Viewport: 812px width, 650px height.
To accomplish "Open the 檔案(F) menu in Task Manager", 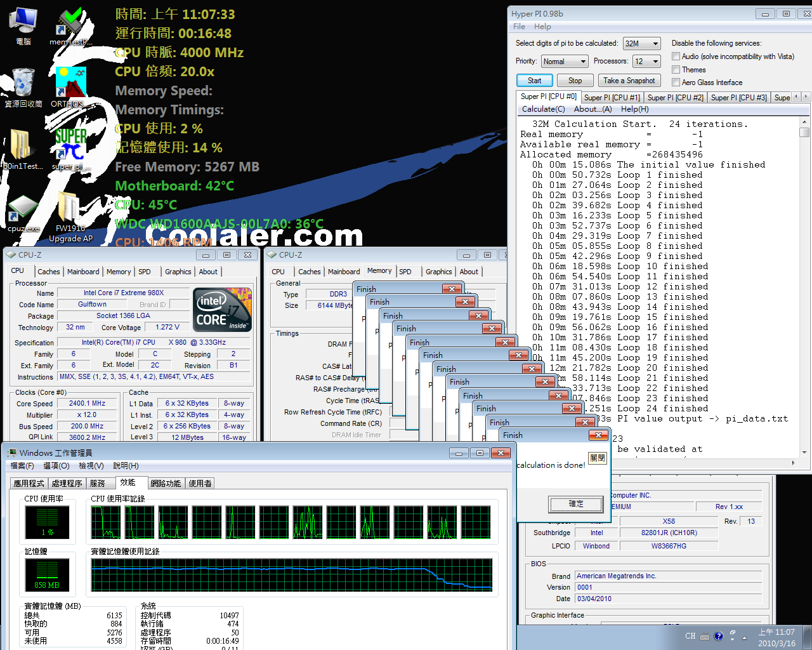I will (22, 466).
